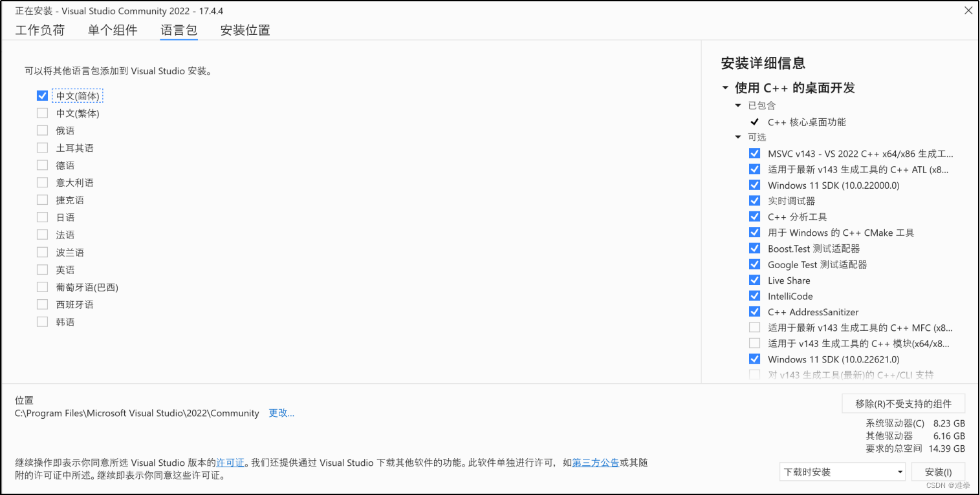
Task: Click the install path text
Action: tap(137, 414)
